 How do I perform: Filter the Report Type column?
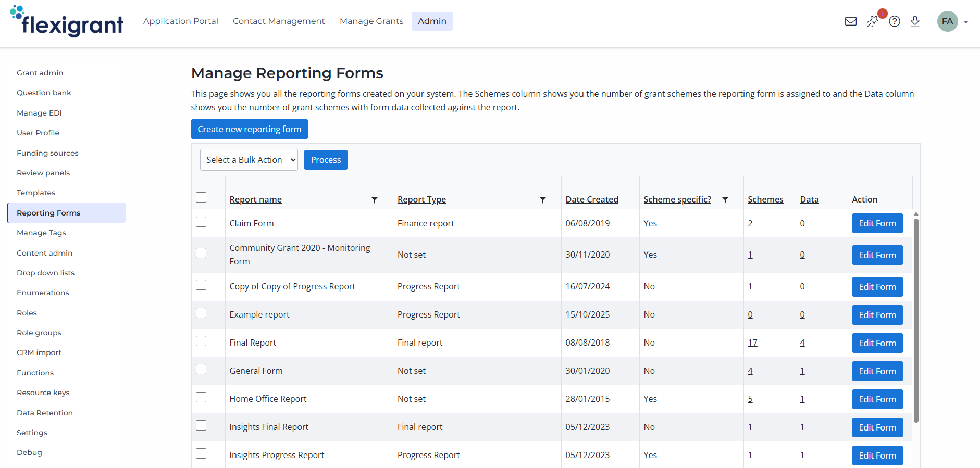pyautogui.click(x=542, y=200)
